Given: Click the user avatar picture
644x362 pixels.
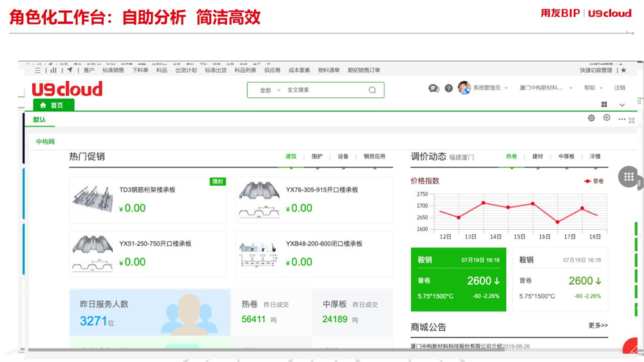Looking at the screenshot, I should [464, 88].
